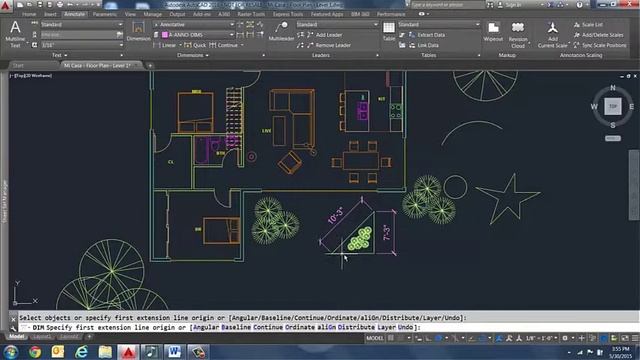Click the Print icon in quick access toolbar
This screenshot has width=640, height=360.
tap(60, 5)
